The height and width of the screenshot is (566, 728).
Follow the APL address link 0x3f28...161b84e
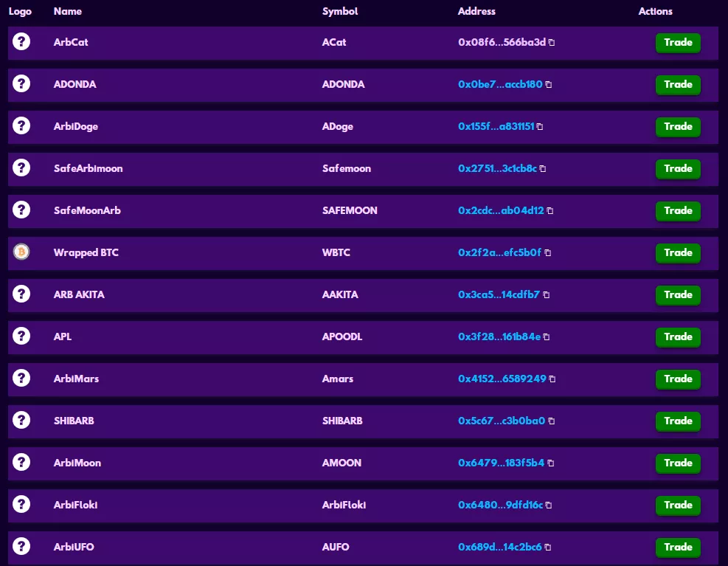point(499,337)
